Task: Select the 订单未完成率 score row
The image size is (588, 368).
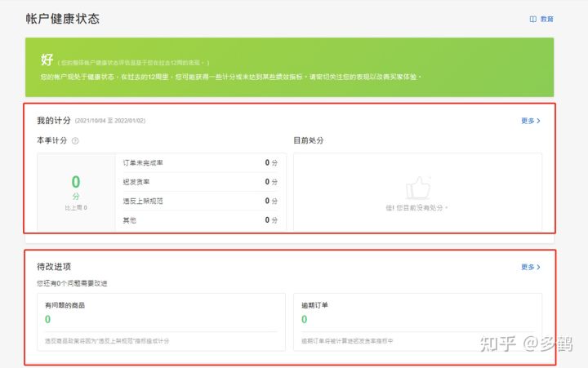Action: coord(200,162)
